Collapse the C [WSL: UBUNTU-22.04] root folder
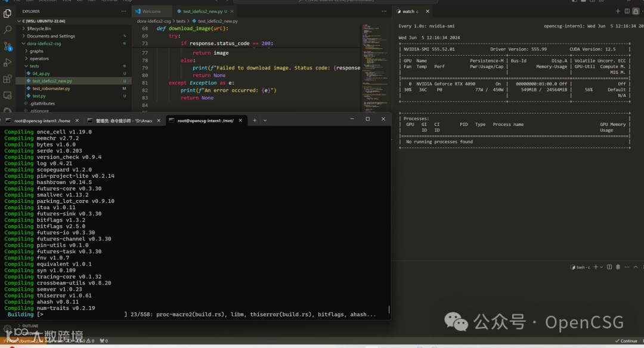 click(x=44, y=21)
